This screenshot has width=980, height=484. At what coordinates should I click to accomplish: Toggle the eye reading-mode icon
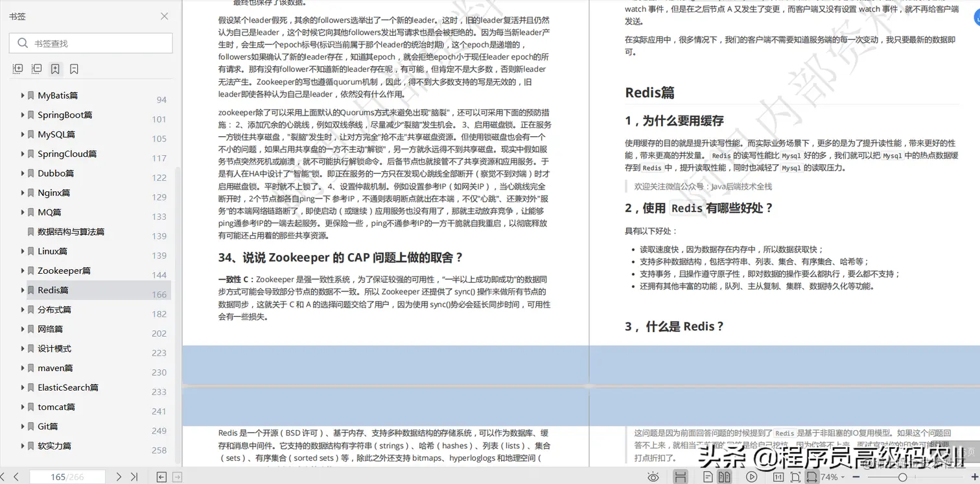tap(653, 477)
